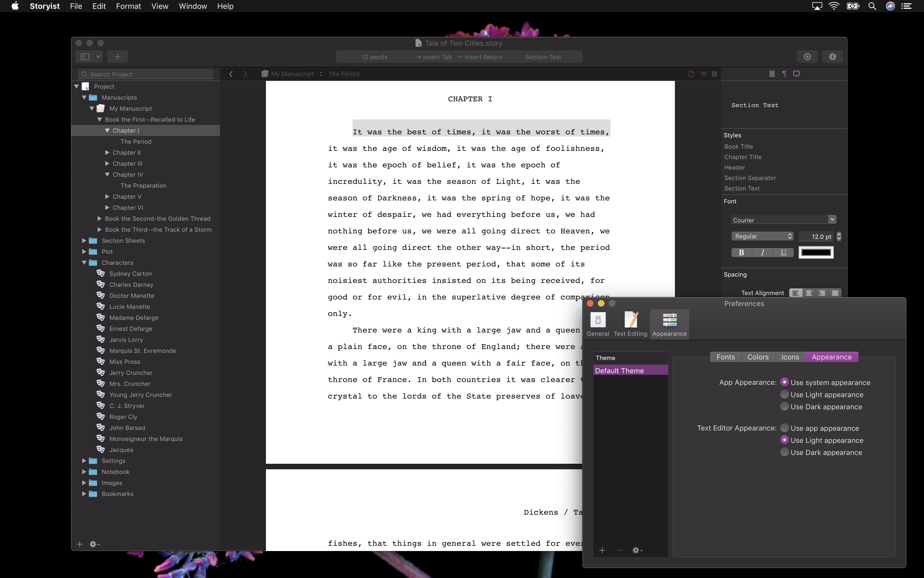924x578 pixels.
Task: Open the View menu
Action: tap(159, 6)
